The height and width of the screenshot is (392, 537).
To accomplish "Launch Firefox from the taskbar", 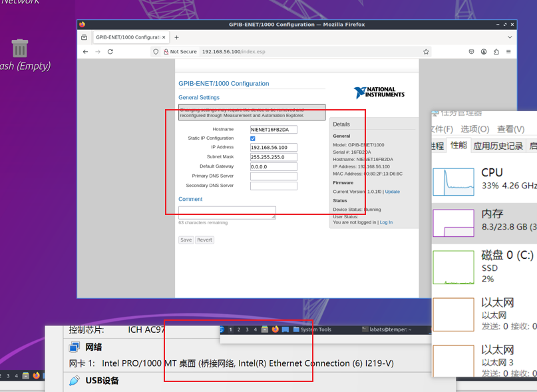I will point(274,329).
